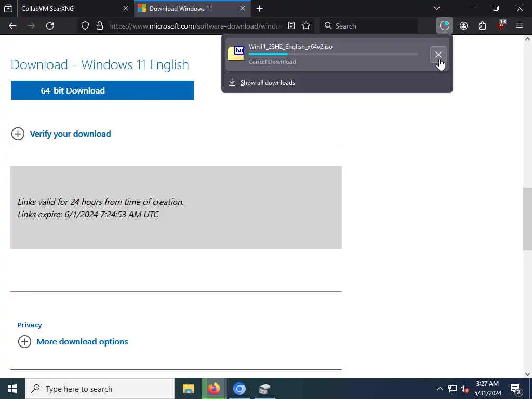Click the page vertical scrollbar thumb
This screenshot has width=532, height=399.
point(527,219)
